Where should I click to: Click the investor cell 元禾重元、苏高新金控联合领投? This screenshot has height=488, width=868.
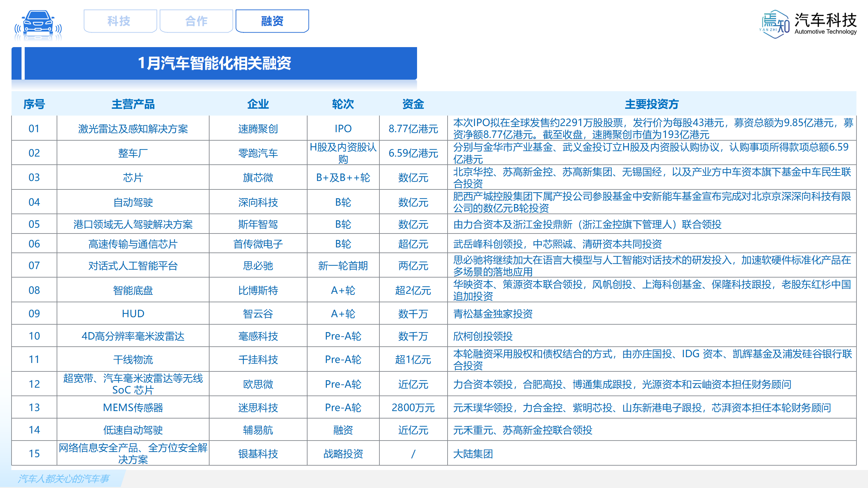click(652, 430)
